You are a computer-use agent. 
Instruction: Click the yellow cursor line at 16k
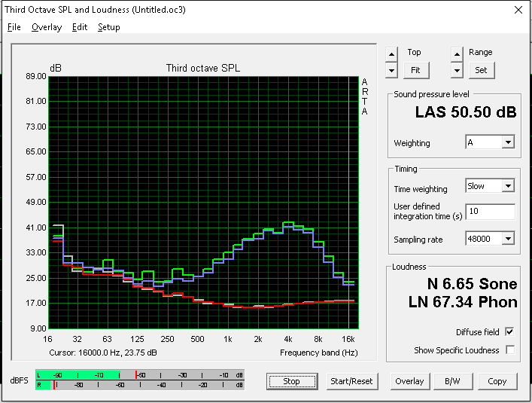pos(349,203)
